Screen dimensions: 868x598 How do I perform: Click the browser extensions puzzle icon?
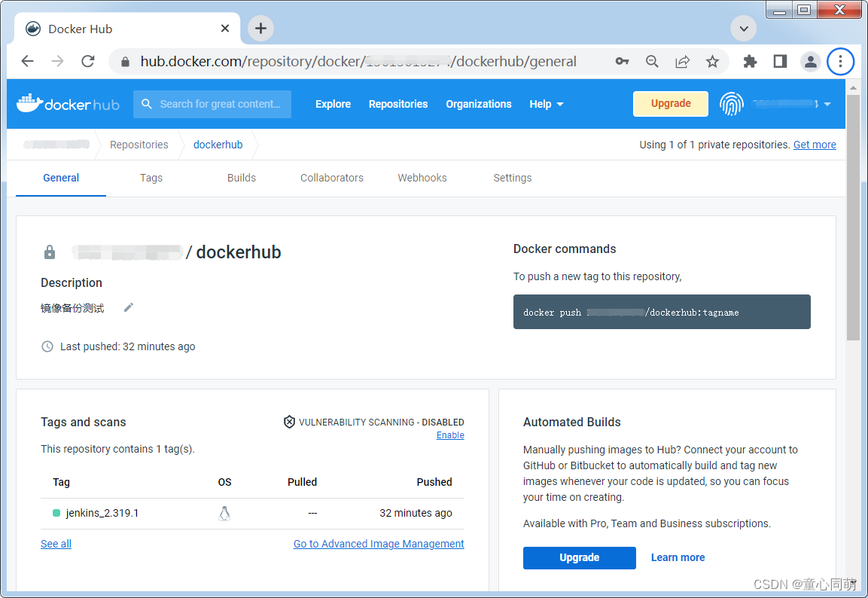tap(750, 61)
